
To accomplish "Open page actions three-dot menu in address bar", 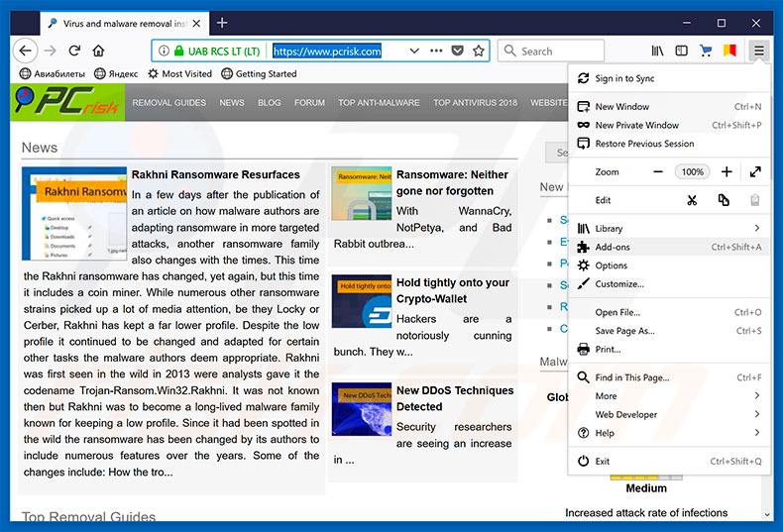I will click(434, 51).
